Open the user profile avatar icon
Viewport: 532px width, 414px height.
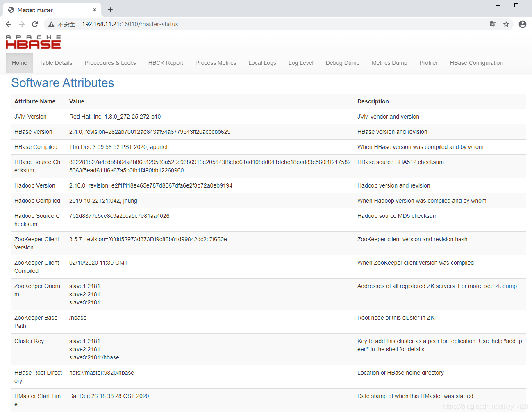click(523, 24)
